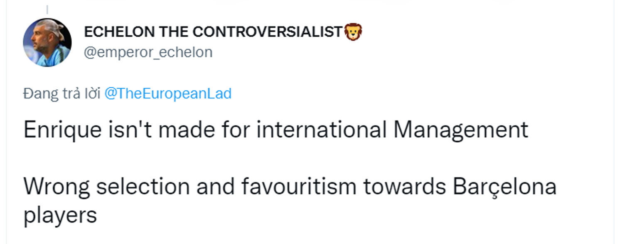644x244 pixels.
Task: Click the ECHELON profile avatar photo
Action: tap(47, 42)
